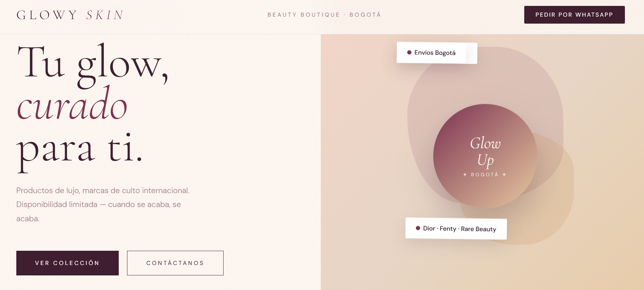The image size is (644, 290).
Task: Click the dot in Envíos Bogotá badge
Action: [x=409, y=52]
